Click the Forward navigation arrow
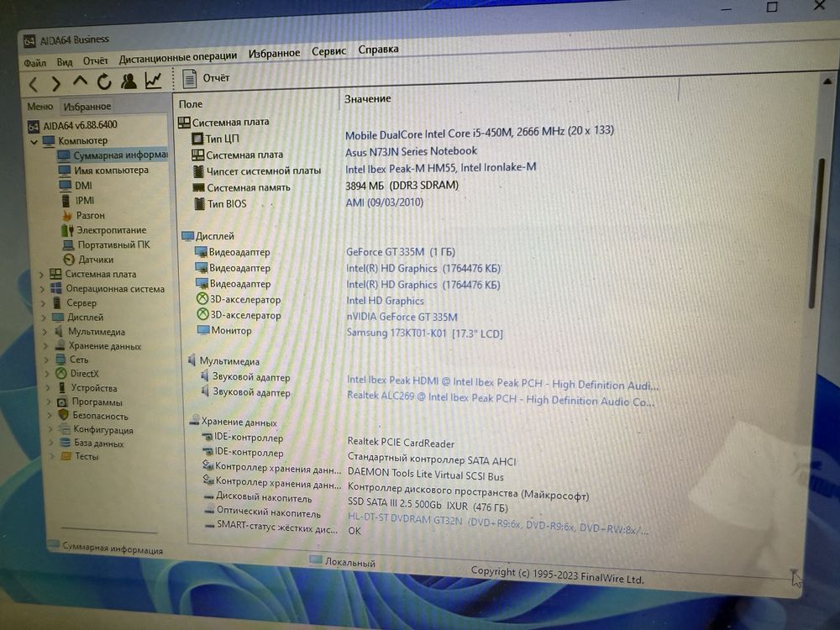This screenshot has width=840, height=630. pos(55,83)
